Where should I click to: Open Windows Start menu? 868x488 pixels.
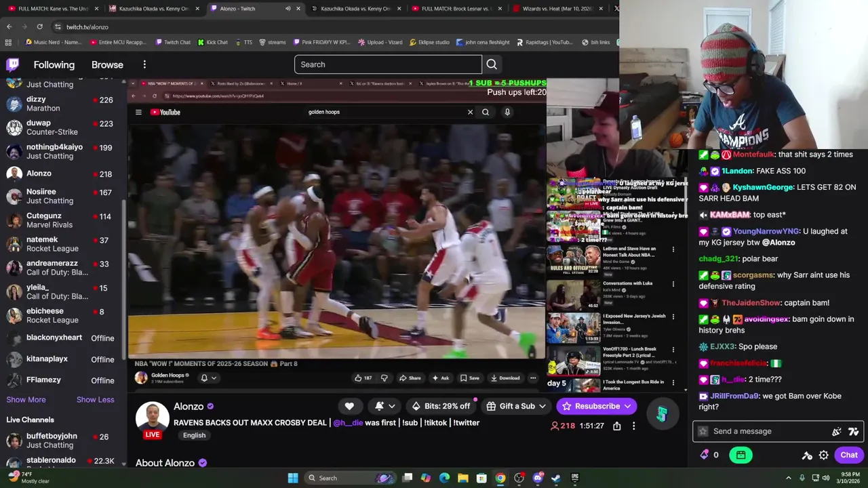(292, 478)
